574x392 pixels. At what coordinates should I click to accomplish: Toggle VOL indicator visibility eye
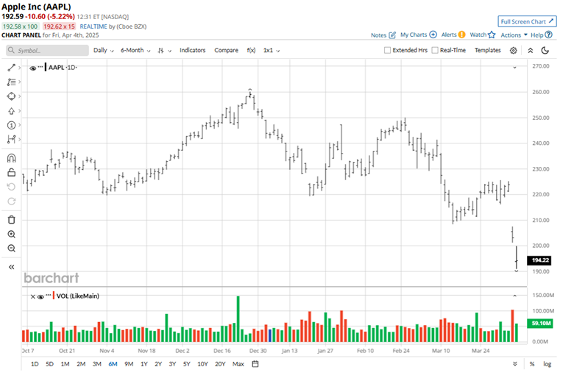click(40, 296)
